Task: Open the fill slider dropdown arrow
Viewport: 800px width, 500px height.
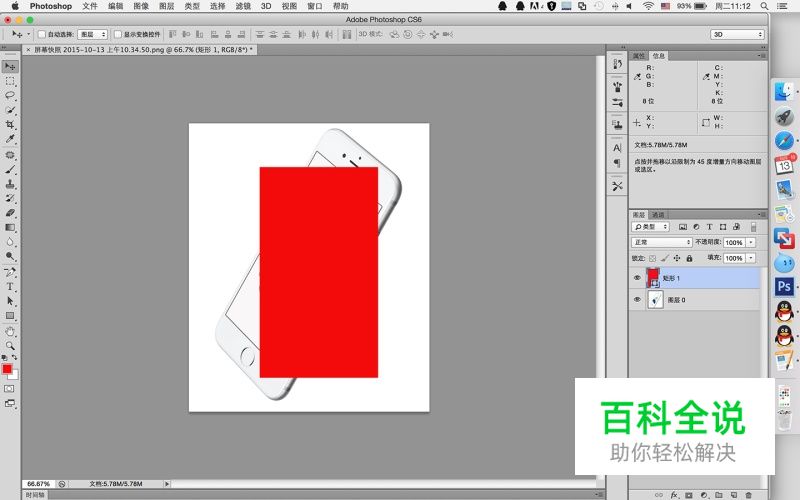Action: click(751, 258)
